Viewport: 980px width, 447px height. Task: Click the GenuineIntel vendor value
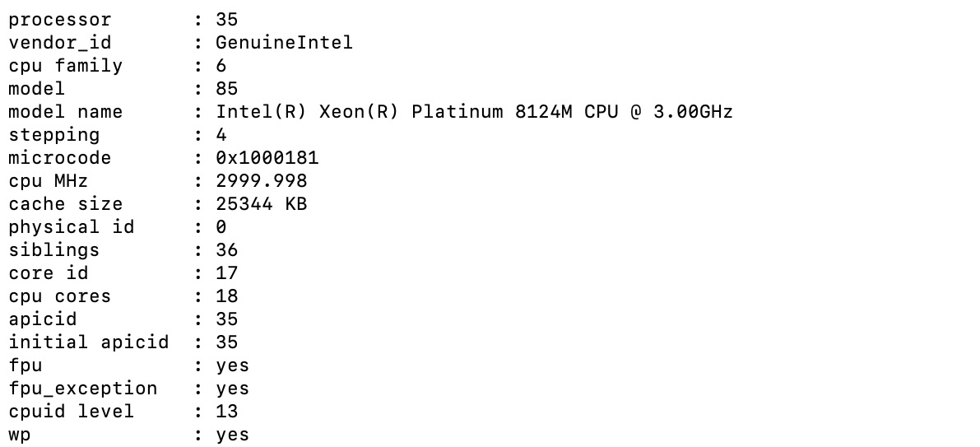pyautogui.click(x=284, y=42)
